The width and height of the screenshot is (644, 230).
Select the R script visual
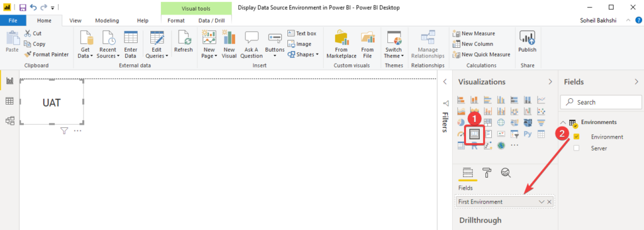474,145
